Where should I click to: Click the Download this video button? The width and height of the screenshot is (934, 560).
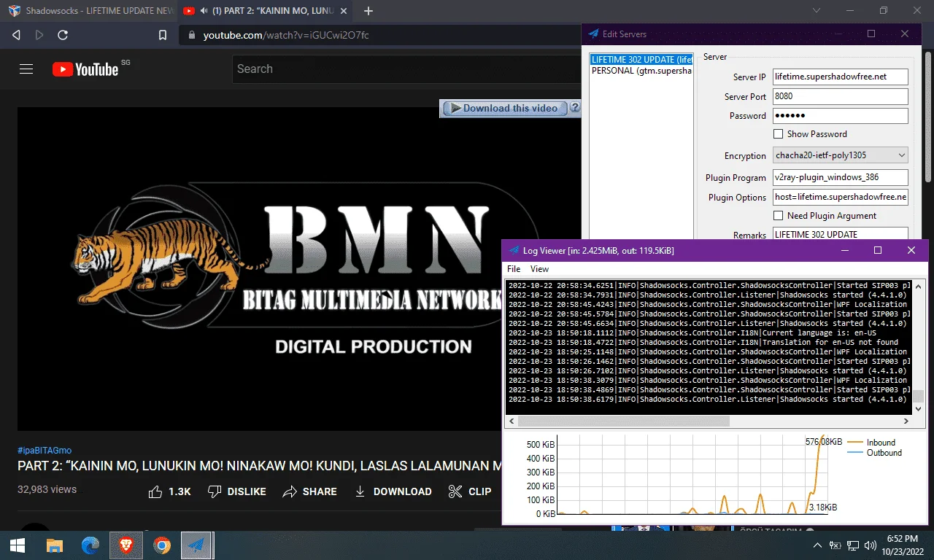click(x=503, y=108)
